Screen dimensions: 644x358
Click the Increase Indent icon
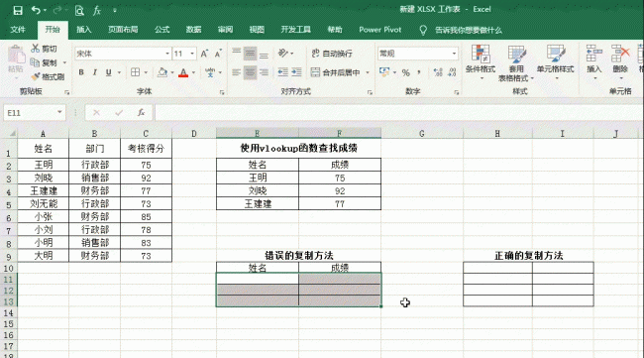coord(296,72)
